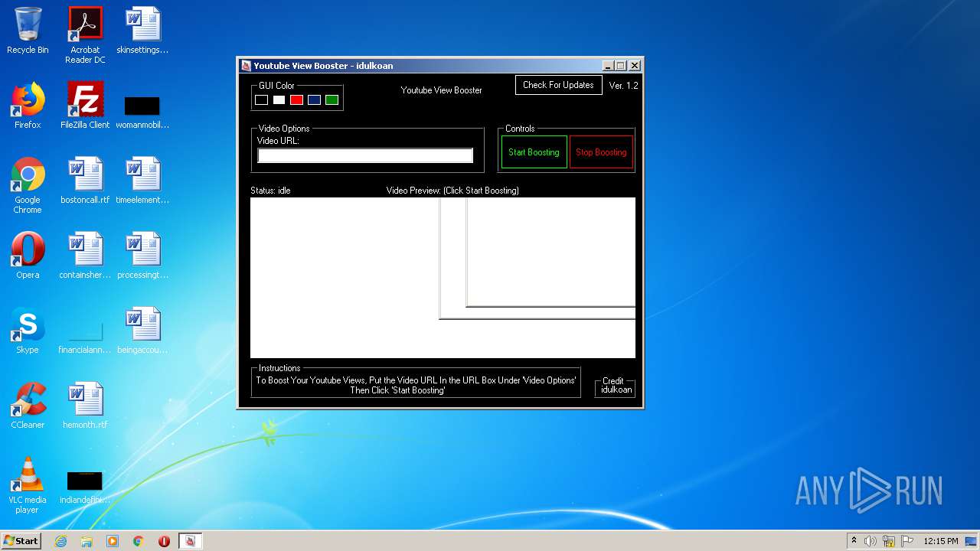Select Youtube View Booster taskbar button
This screenshot has height=551, width=980.
pyautogui.click(x=191, y=541)
